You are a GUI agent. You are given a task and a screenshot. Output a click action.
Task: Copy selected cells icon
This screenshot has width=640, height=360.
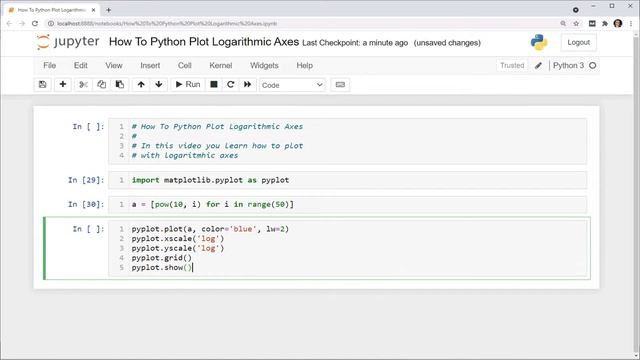pos(101,84)
